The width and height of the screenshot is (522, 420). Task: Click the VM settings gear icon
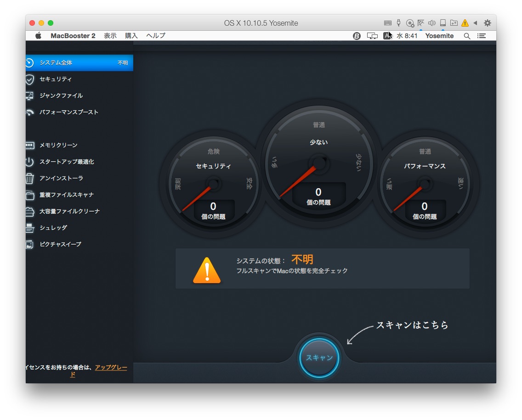(x=488, y=23)
